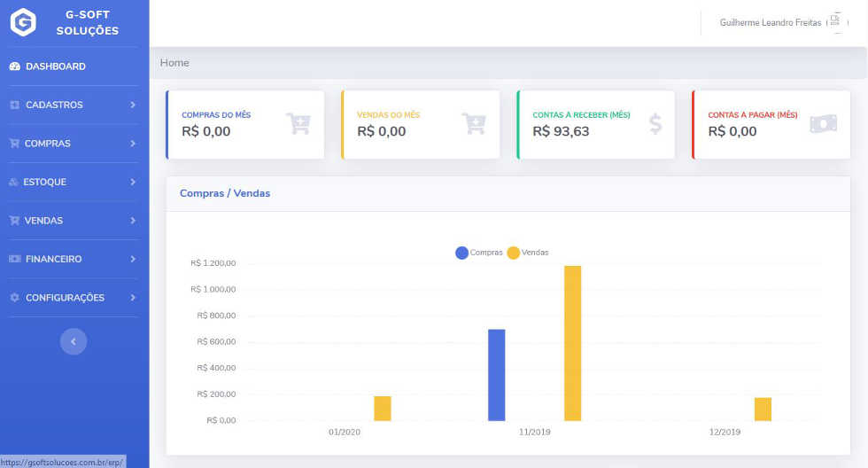The width and height of the screenshot is (868, 468).
Task: Expand the Cadastros menu chevron
Action: coord(132,105)
